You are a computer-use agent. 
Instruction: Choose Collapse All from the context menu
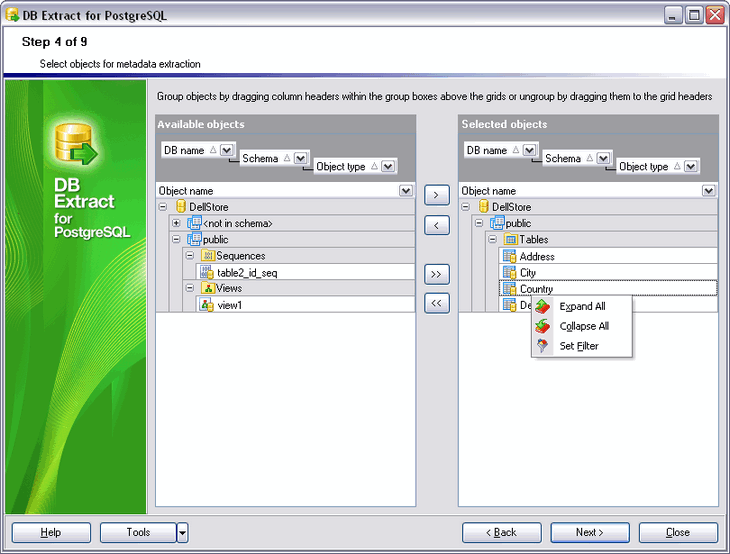click(x=584, y=326)
